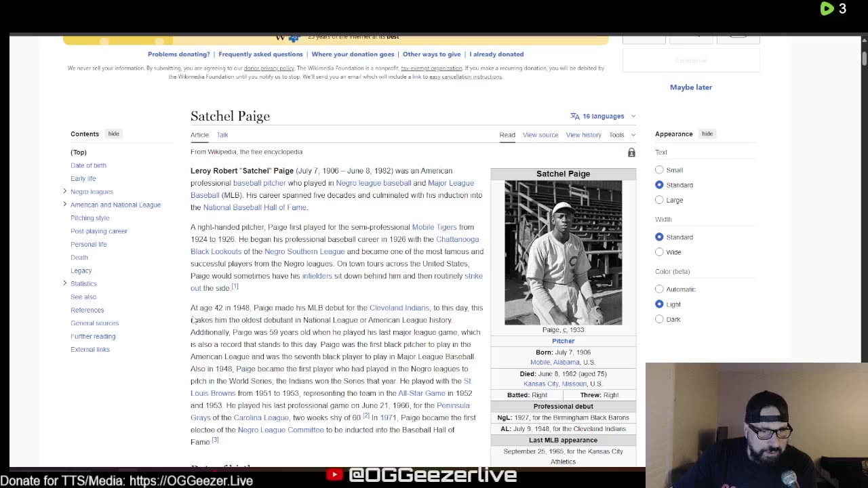Screen dimensions: 868x488
Task: Switch to the Article tab
Action: (199, 135)
